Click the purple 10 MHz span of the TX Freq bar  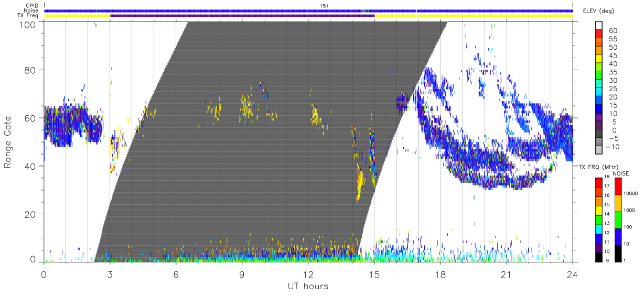(242, 16)
